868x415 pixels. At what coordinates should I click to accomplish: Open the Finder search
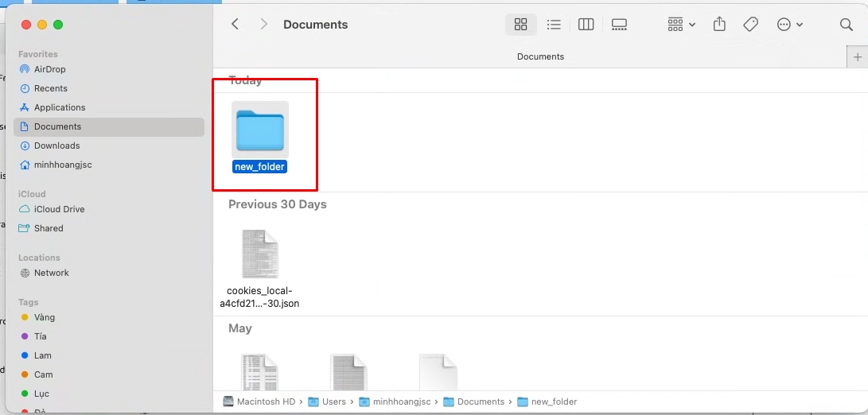coord(847,25)
